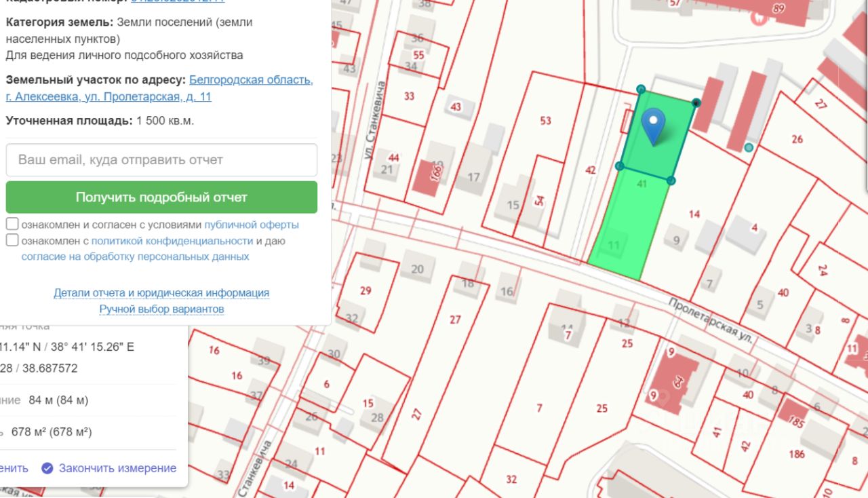Image resolution: width=868 pixels, height=498 pixels.
Task: Click parcel number 186 on the map
Action: coord(795,453)
